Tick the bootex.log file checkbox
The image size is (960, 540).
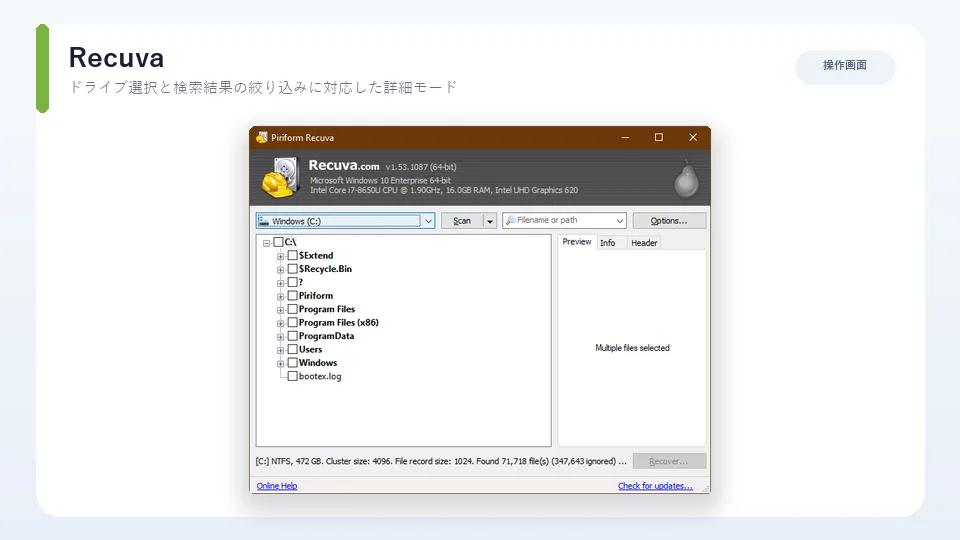293,377
